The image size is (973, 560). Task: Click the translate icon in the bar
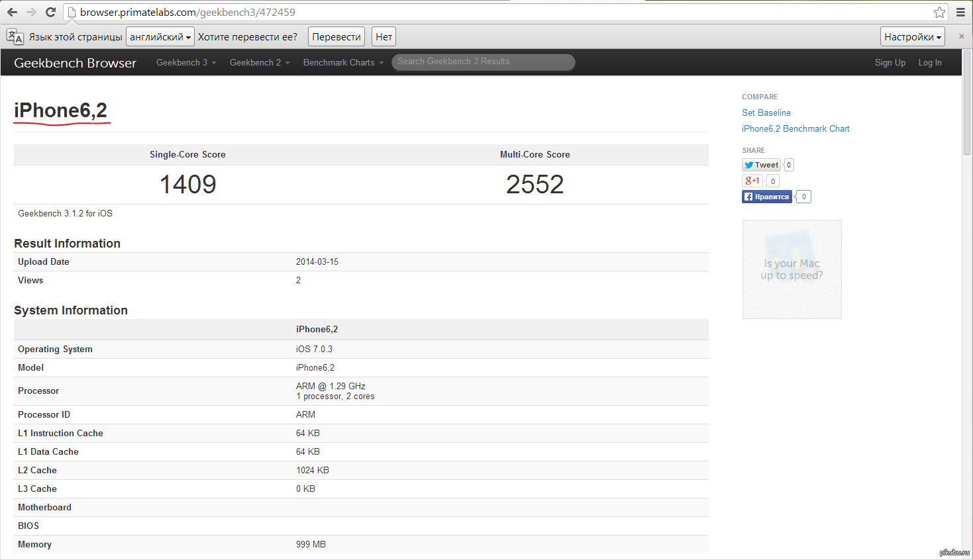[x=15, y=37]
